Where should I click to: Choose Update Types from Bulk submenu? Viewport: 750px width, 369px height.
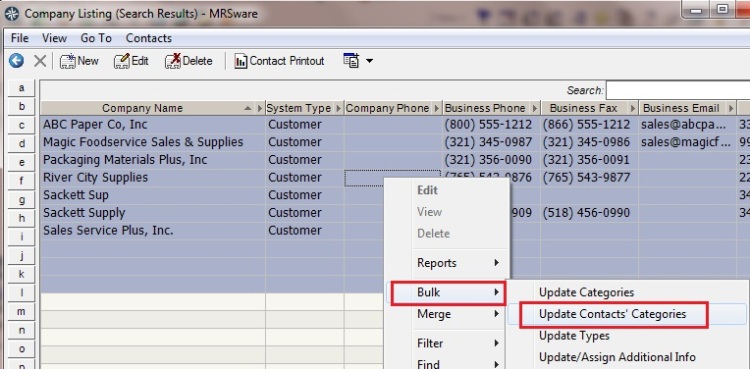627,336
